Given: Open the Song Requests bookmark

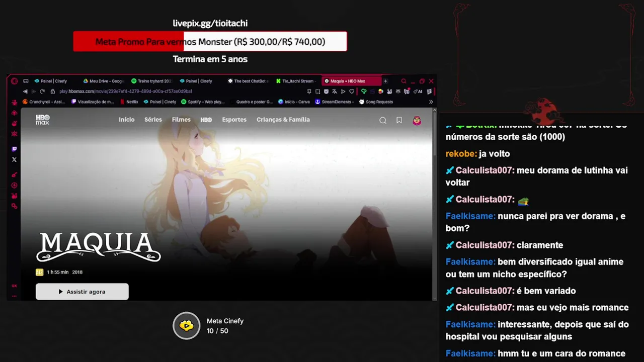Looking at the screenshot, I should pos(376,102).
